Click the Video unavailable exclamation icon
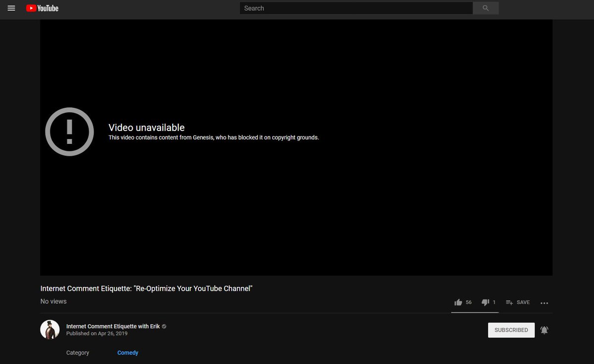 tap(69, 132)
